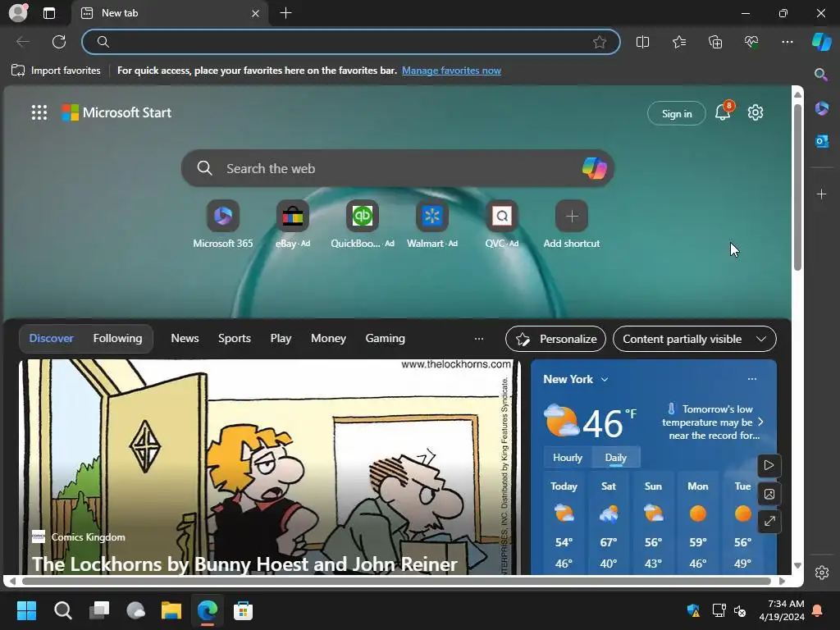
Task: Click the play video background button
Action: 769,465
